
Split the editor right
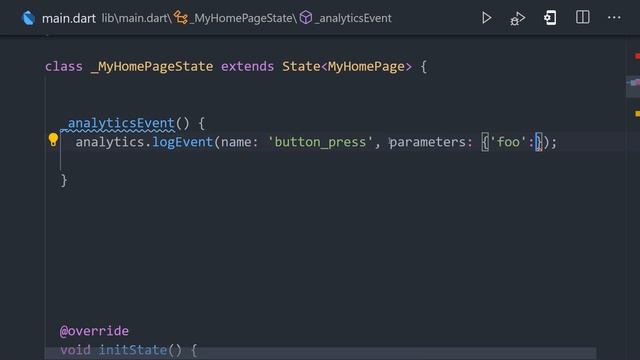coord(582,18)
